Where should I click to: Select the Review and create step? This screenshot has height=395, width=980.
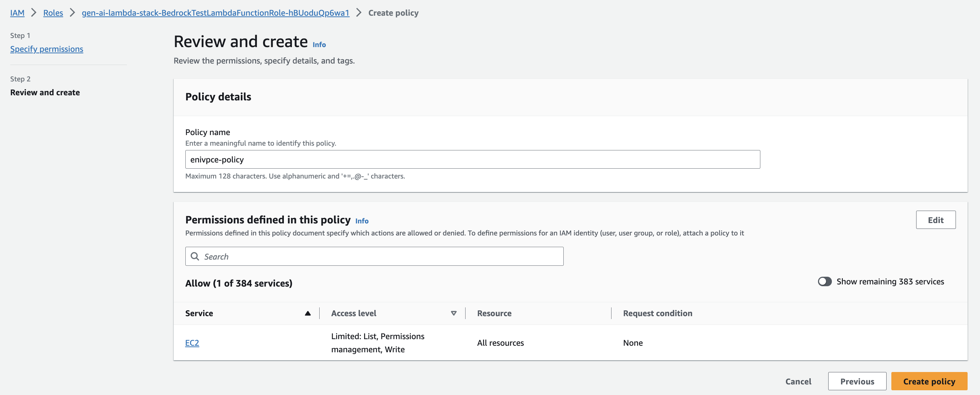45,92
